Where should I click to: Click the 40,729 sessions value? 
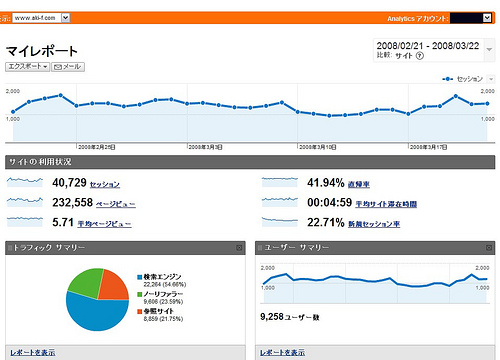coord(69,183)
